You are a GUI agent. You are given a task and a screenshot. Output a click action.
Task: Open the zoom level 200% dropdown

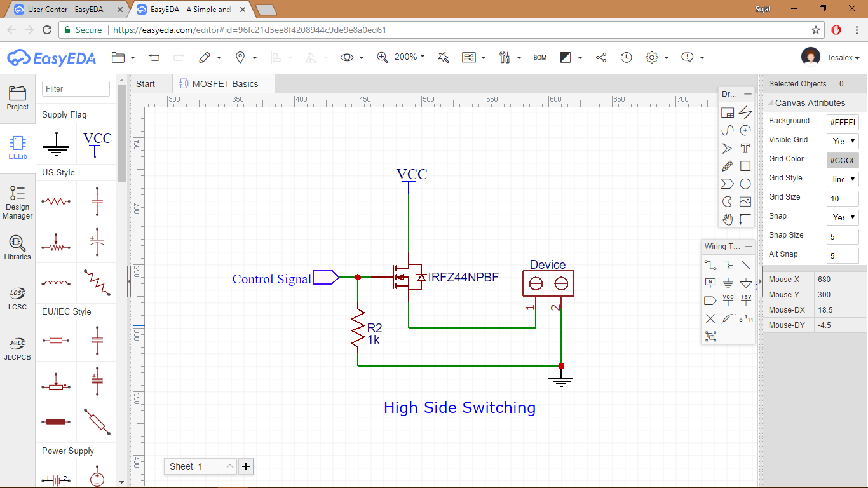click(x=407, y=57)
